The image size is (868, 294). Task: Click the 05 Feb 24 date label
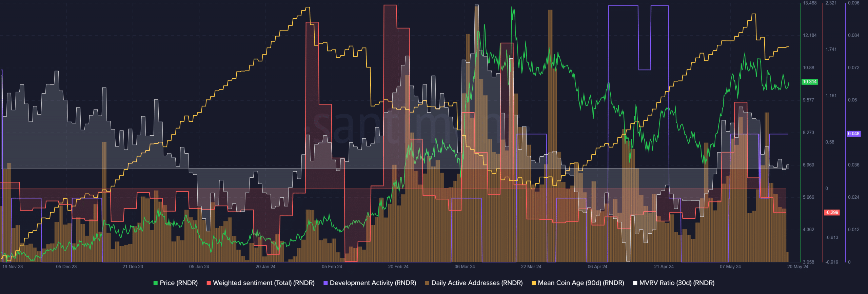pyautogui.click(x=332, y=267)
